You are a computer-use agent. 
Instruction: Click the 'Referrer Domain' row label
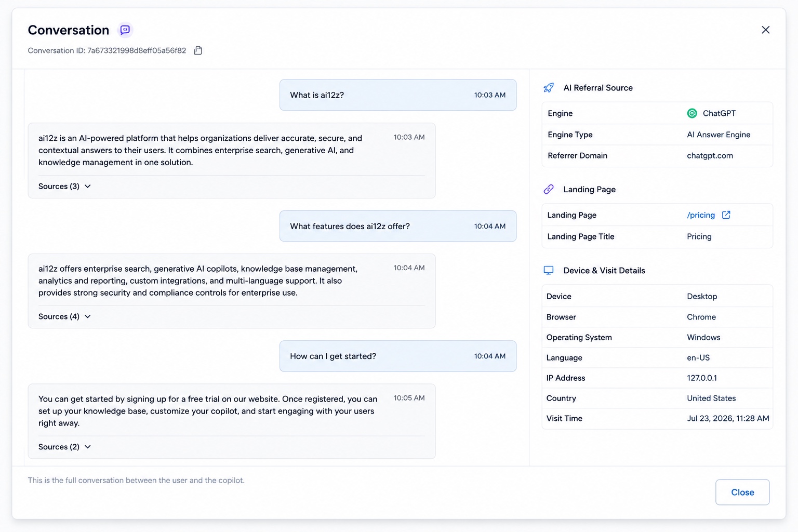[577, 156]
